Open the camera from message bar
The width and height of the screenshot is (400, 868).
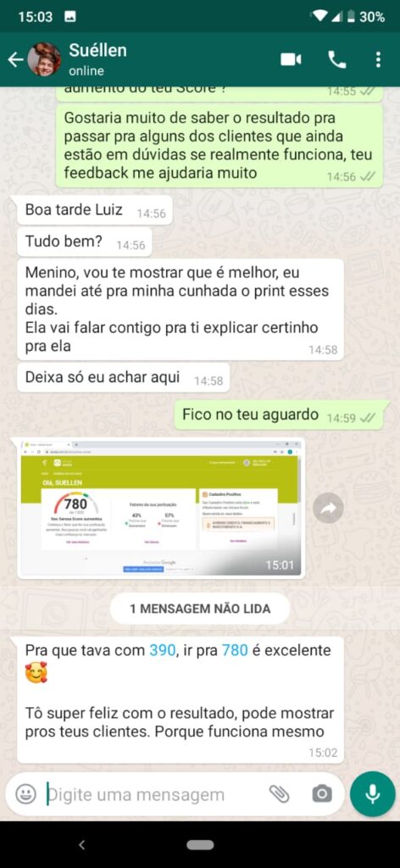[x=321, y=794]
